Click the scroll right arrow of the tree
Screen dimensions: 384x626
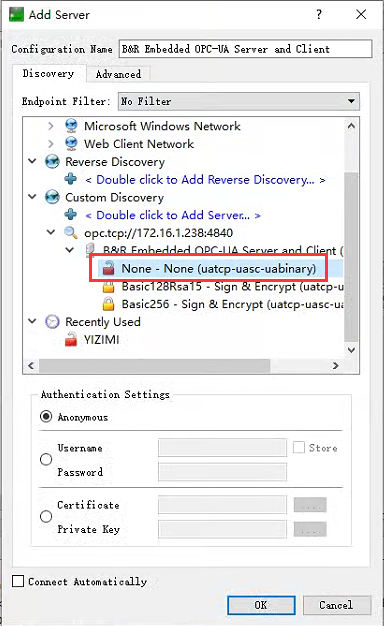[336, 365]
